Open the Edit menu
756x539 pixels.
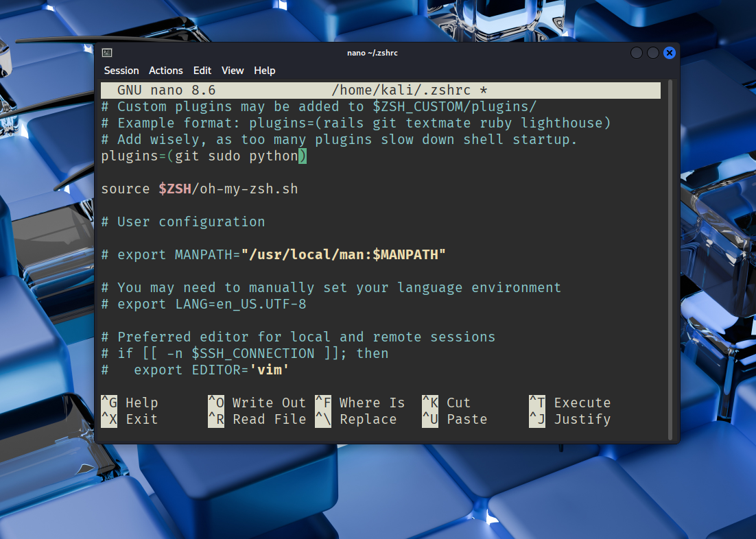(202, 71)
